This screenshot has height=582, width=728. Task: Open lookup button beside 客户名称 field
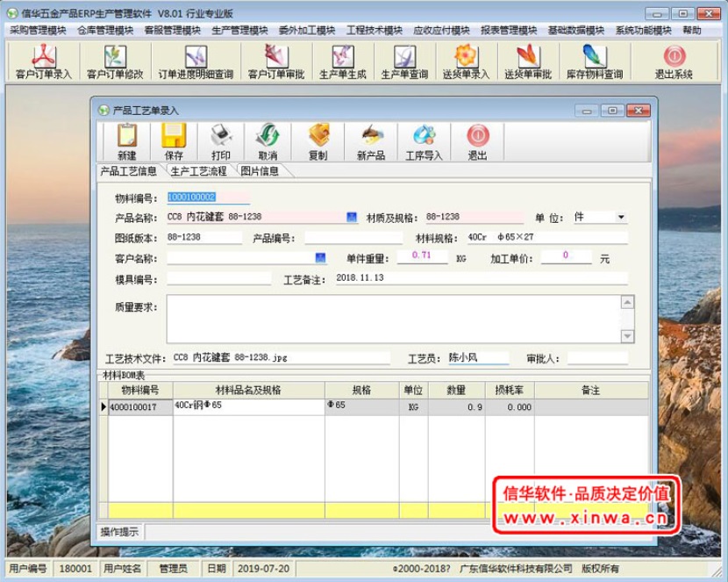[x=320, y=258]
